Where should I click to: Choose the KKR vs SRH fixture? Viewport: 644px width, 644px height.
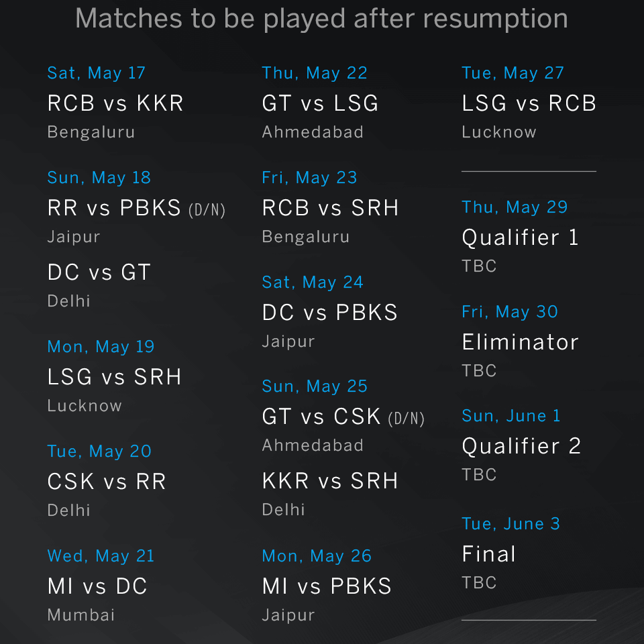pos(330,481)
